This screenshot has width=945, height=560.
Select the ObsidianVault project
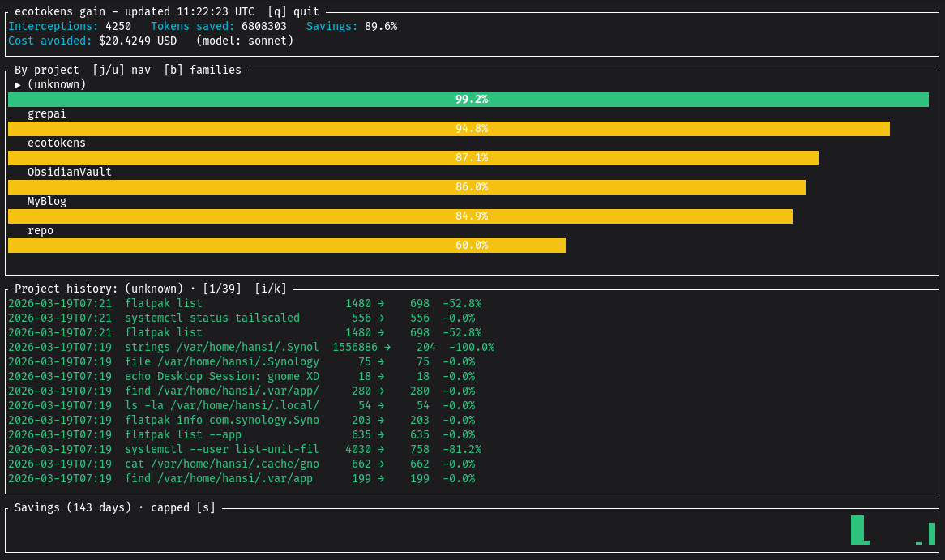click(x=70, y=172)
